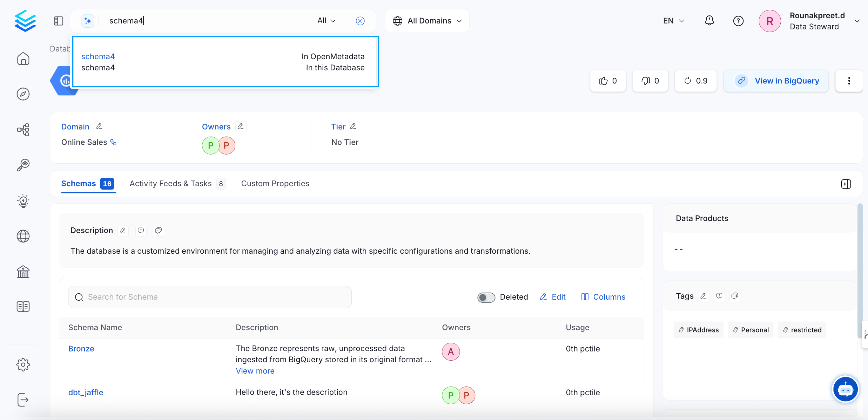Click the notifications bell icon

tap(710, 21)
